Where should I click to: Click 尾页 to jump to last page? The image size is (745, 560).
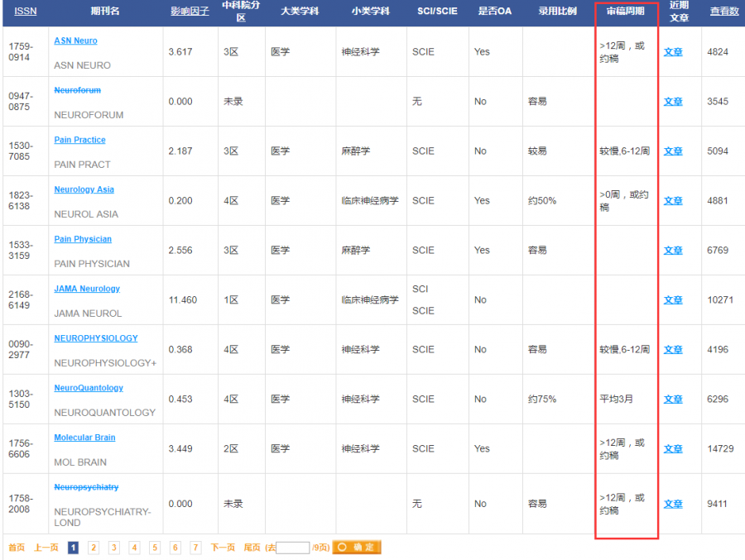click(252, 548)
